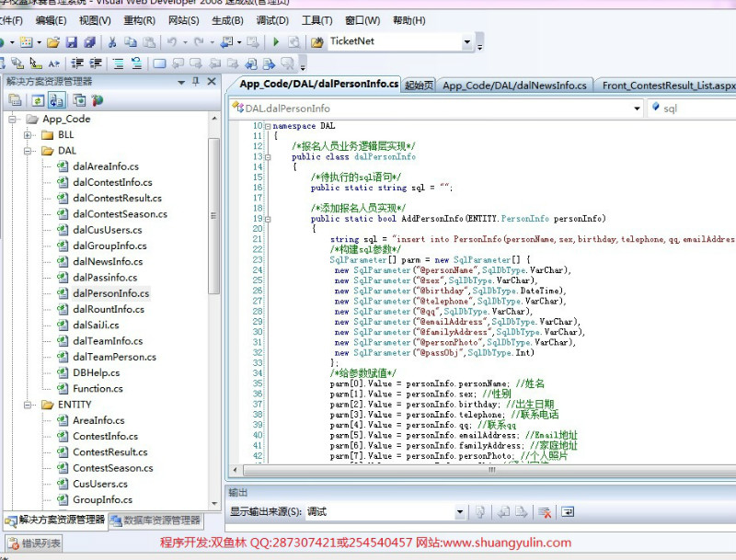
Task: Open the 网站(S) menu
Action: click(183, 20)
